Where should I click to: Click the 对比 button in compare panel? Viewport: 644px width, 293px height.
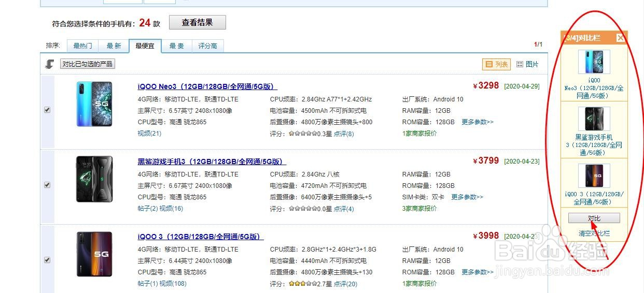tap(594, 218)
